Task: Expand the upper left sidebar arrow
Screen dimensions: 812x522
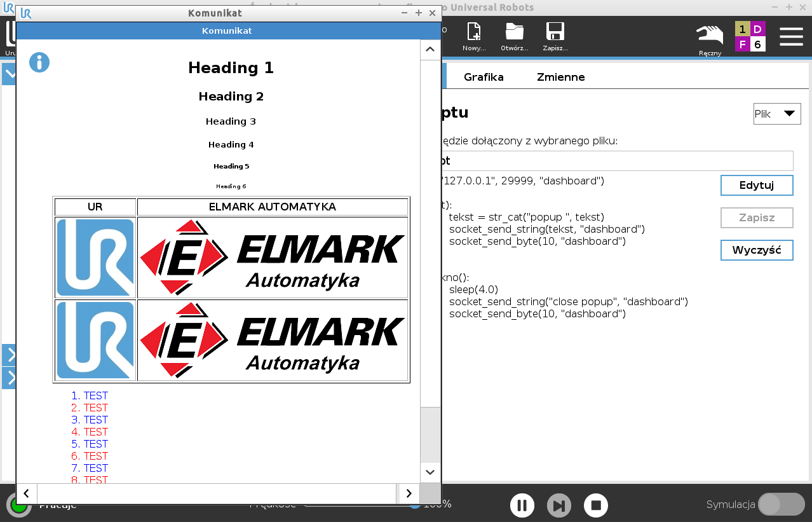Action: [x=9, y=355]
